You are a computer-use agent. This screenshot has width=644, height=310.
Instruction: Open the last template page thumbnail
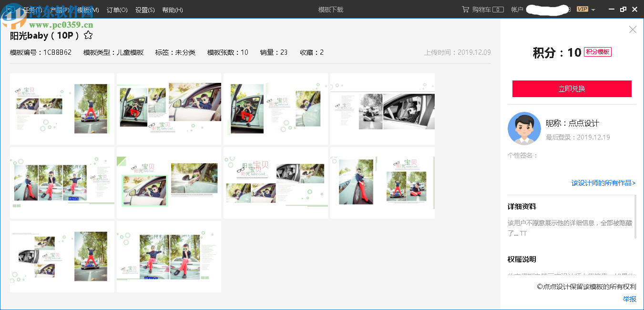[169, 257]
